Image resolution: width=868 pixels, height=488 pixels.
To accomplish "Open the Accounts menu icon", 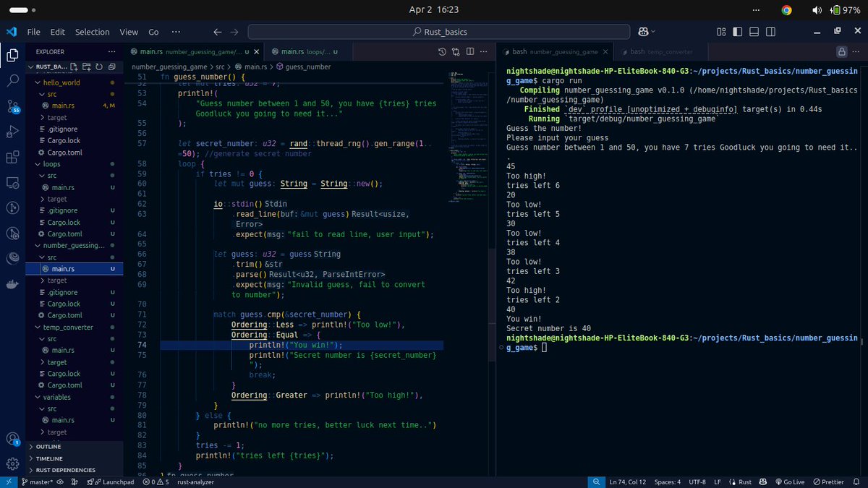I will pos(12,439).
